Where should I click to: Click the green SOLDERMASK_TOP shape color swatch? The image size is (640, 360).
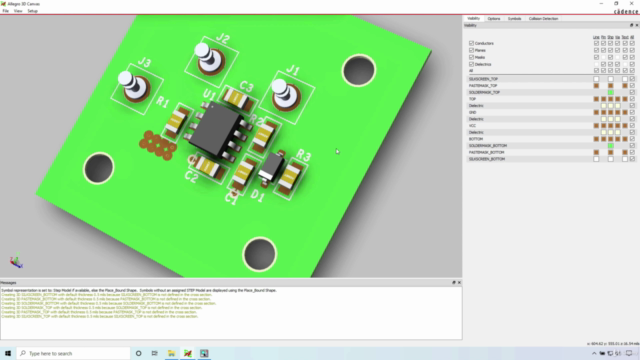pyautogui.click(x=611, y=93)
